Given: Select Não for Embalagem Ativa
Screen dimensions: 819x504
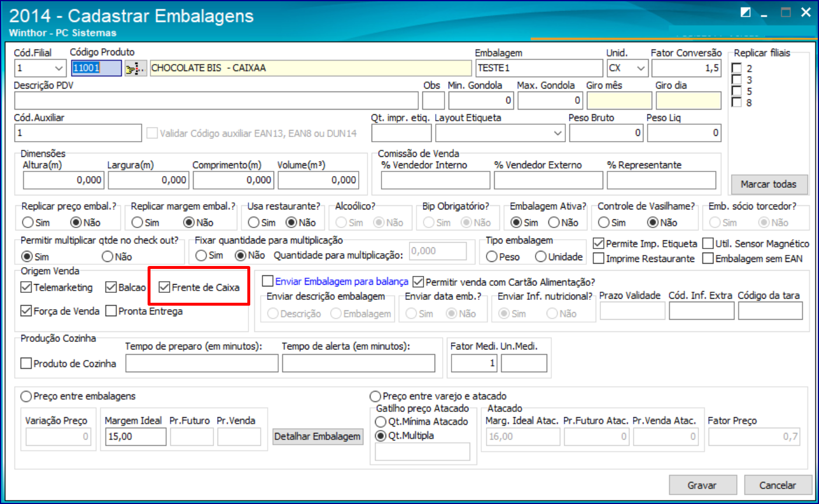Looking at the screenshot, I should tap(554, 222).
